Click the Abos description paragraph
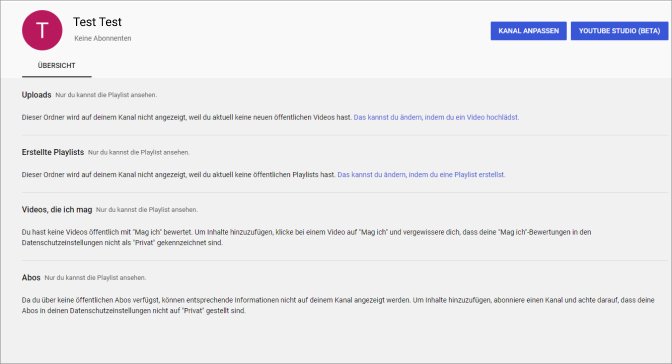 pos(338,305)
